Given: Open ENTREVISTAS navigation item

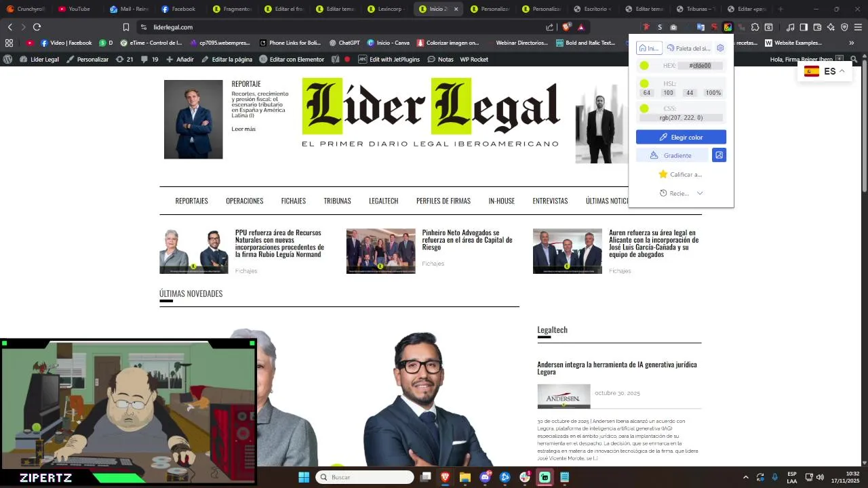Looking at the screenshot, I should coord(550,201).
